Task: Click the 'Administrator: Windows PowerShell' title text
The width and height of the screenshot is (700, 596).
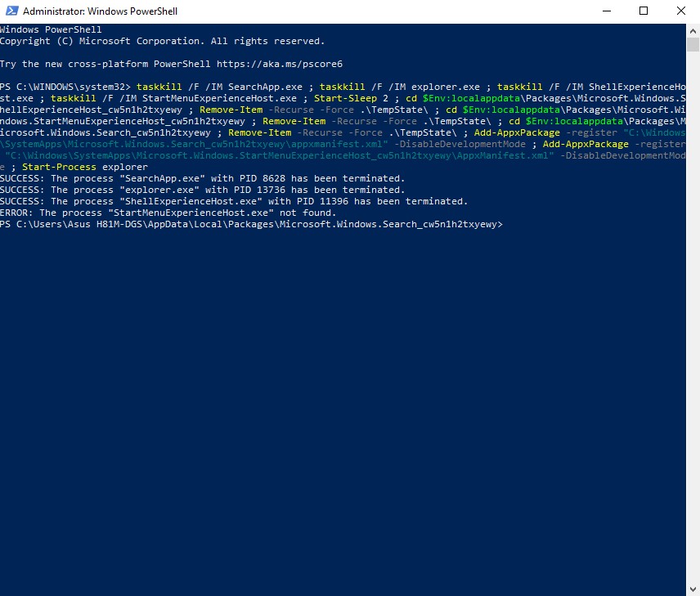Action: tap(100, 11)
